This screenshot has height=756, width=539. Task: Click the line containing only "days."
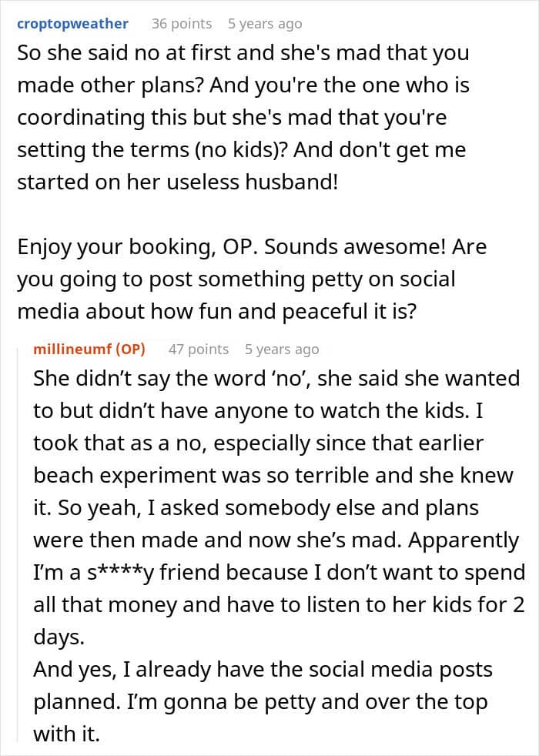click(57, 637)
